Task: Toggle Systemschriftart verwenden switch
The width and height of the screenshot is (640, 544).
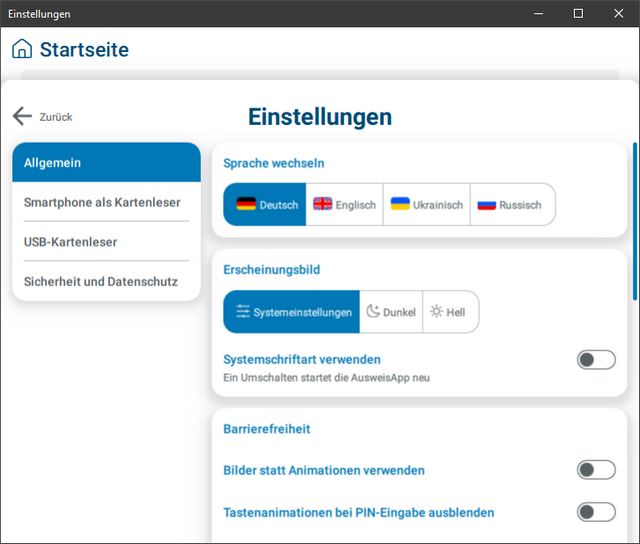Action: click(x=596, y=360)
